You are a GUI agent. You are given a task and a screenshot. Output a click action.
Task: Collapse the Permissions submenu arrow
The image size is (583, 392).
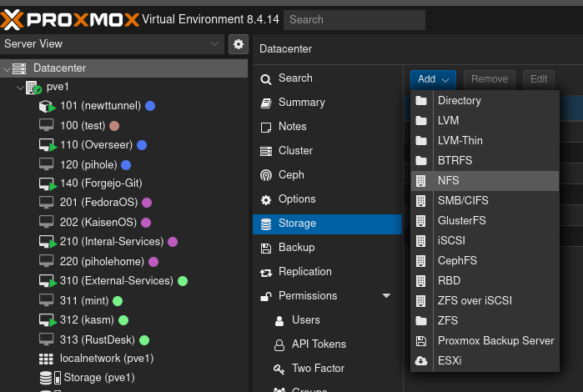tap(386, 296)
